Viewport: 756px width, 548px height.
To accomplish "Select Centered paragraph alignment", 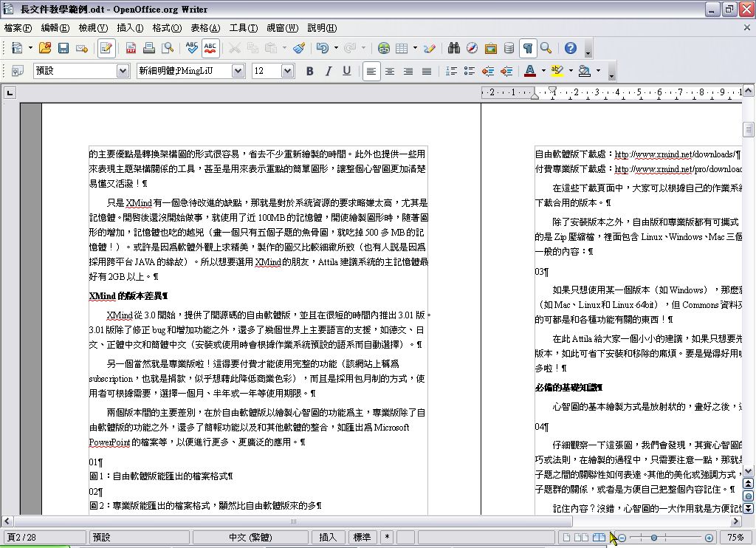I will [390, 71].
